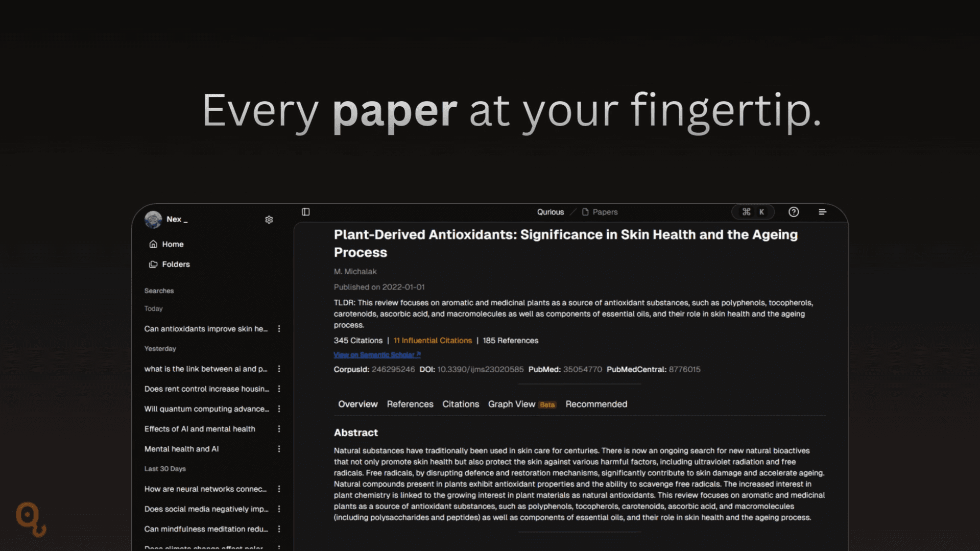Toggle the sidebar panel icon
This screenshot has width=980, height=551.
coord(306,212)
